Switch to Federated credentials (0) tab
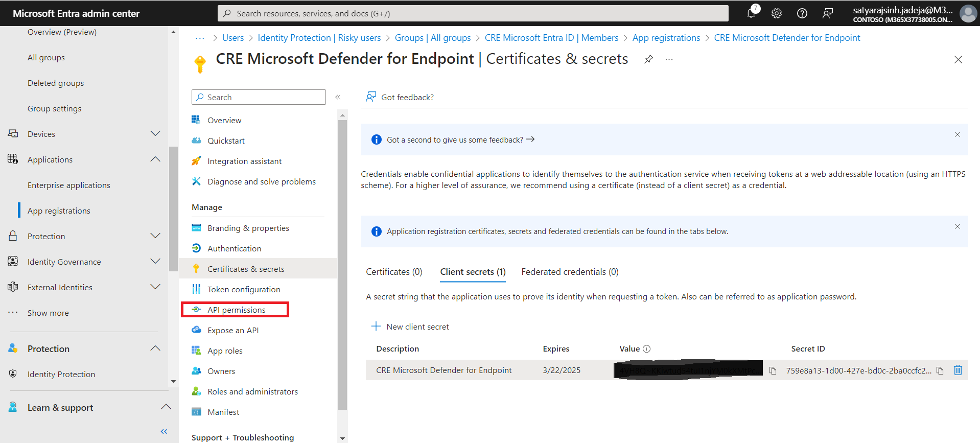Screen dimensions: 980x443 pyautogui.click(x=570, y=272)
